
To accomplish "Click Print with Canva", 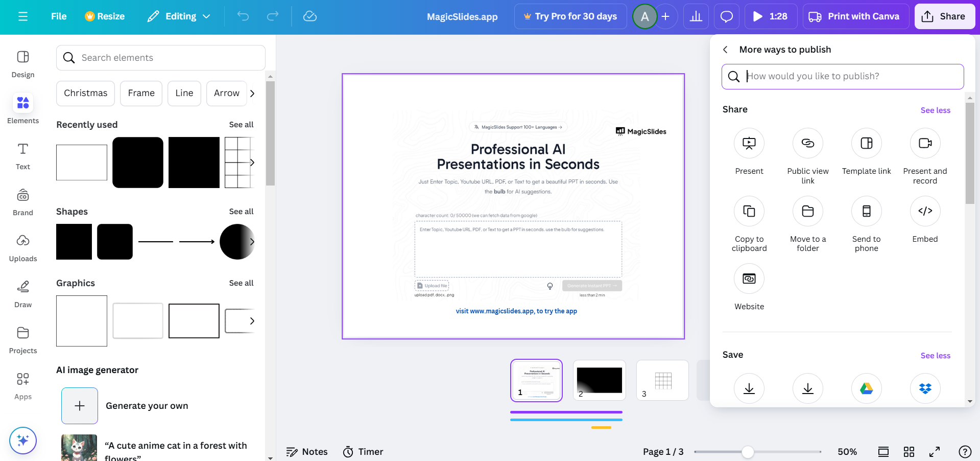I will pos(856,16).
